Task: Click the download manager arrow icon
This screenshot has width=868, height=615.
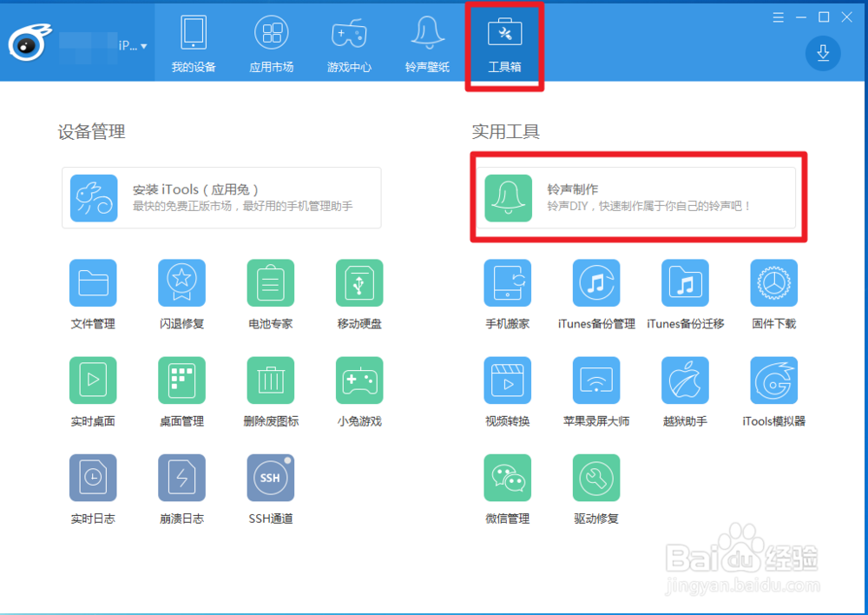Action: tap(823, 53)
